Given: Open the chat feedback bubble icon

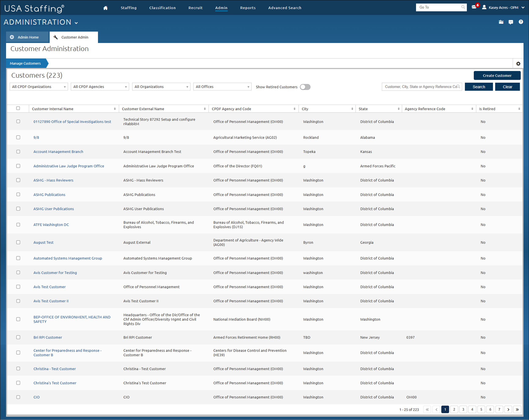Looking at the screenshot, I should tap(511, 22).
